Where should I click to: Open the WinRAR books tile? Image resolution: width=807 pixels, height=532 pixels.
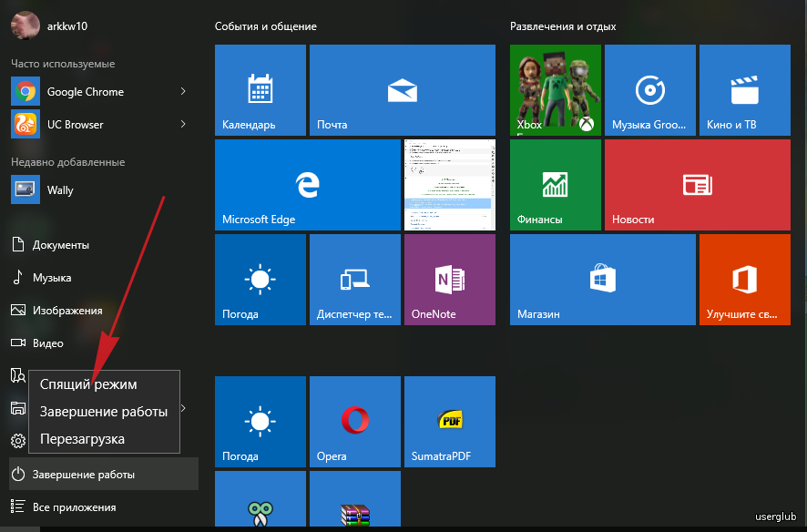tap(355, 498)
